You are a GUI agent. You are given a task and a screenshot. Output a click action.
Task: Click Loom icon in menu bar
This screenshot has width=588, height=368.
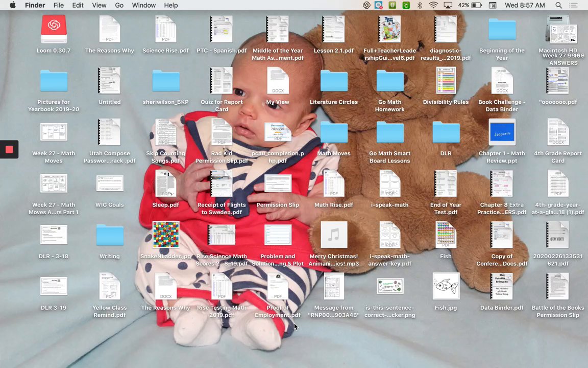366,5
